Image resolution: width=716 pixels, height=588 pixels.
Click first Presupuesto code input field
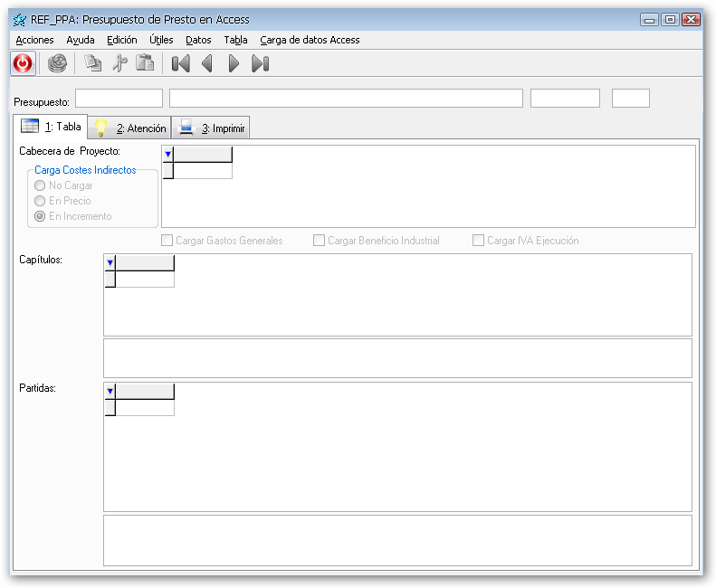[x=119, y=99]
